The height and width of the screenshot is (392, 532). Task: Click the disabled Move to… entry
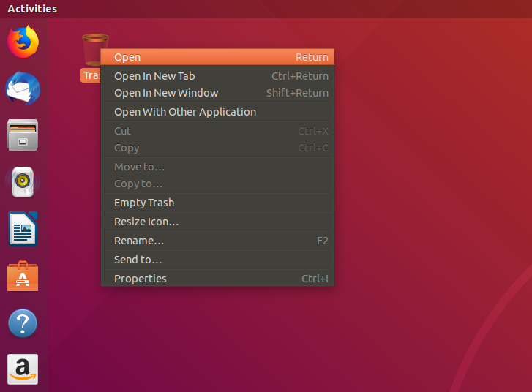pos(217,167)
